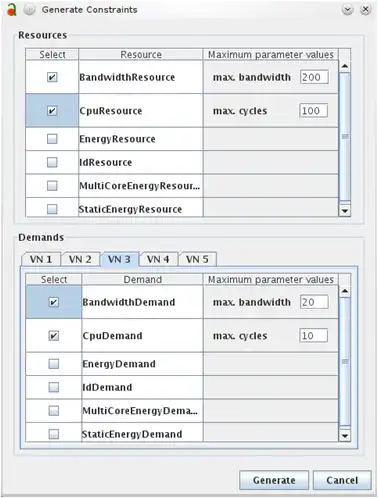
Task: Uncheck the BandwidthDemand checkbox
Action: 54,302
